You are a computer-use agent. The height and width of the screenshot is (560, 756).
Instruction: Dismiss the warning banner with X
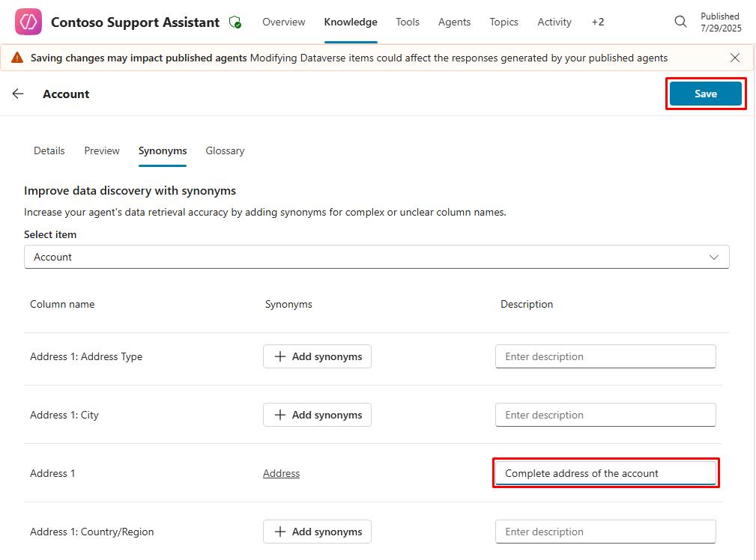coord(735,58)
